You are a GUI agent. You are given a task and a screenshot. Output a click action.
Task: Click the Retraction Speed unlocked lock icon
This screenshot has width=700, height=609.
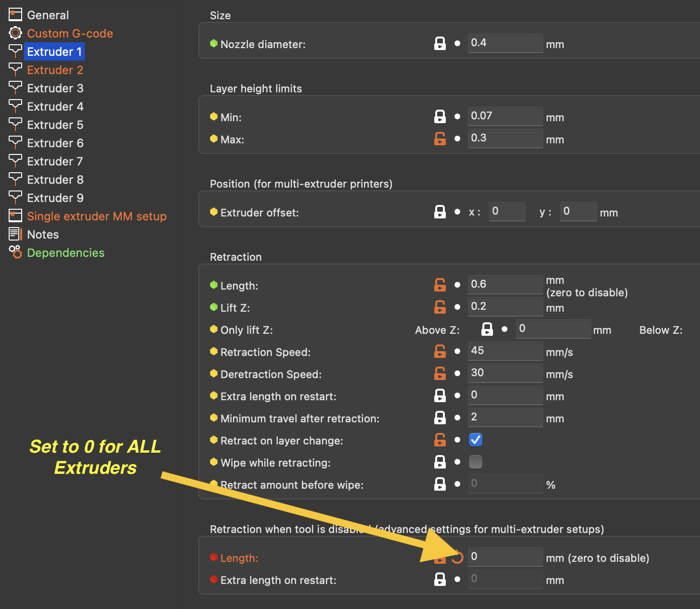[440, 351]
